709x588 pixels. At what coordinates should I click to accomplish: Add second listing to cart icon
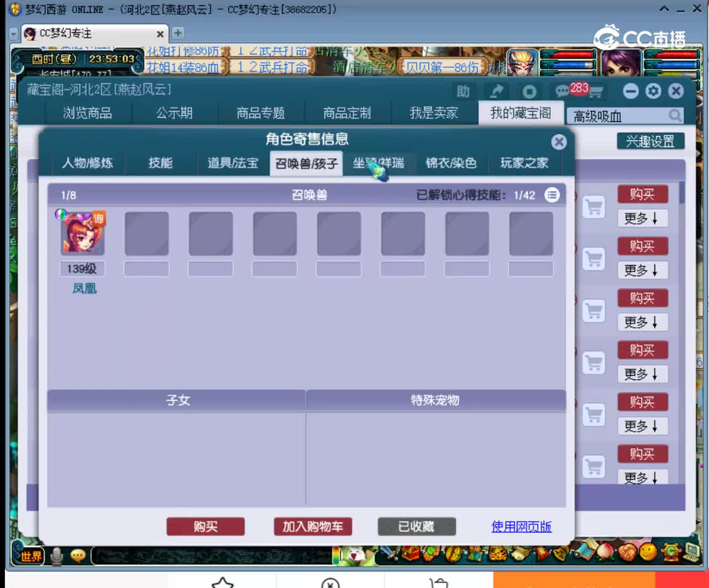[594, 259]
